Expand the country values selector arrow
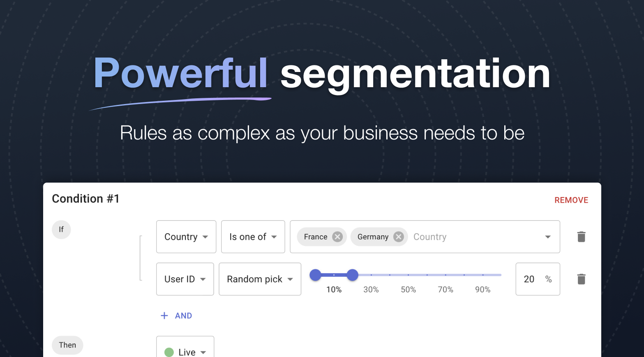The width and height of the screenshot is (644, 357). (x=547, y=237)
